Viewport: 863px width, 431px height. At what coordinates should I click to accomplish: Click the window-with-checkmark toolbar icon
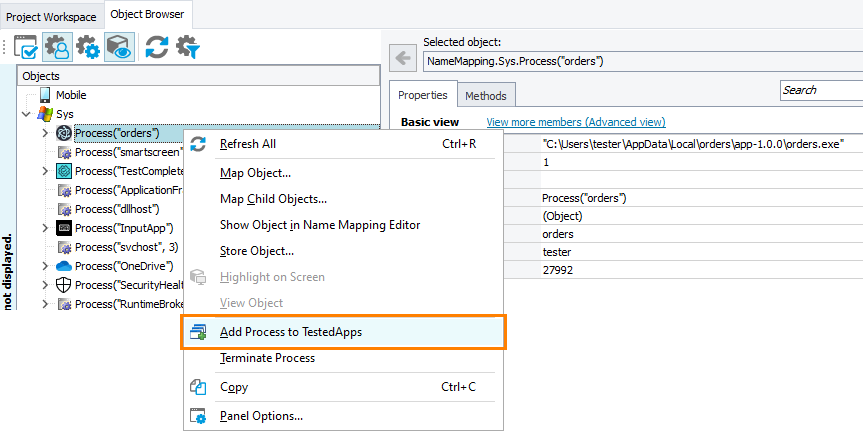(27, 47)
